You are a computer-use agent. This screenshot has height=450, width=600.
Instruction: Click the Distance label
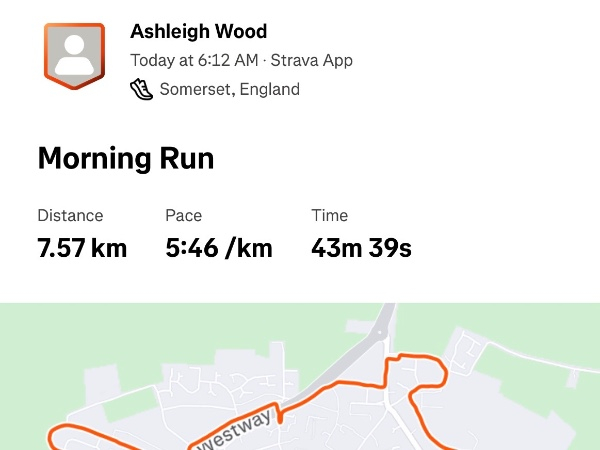(x=70, y=215)
